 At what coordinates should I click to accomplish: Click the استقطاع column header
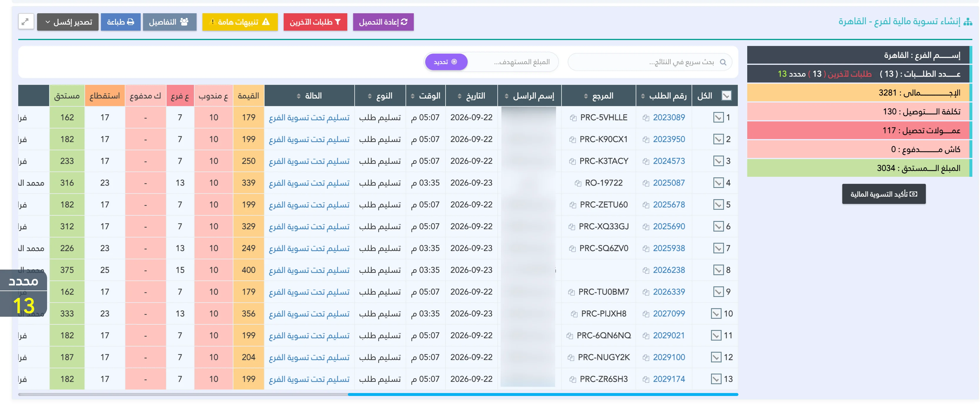[104, 96]
